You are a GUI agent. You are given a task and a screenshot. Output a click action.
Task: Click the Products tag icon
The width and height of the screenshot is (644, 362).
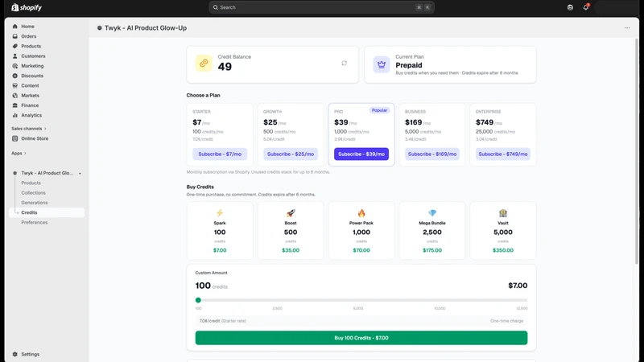[15, 46]
